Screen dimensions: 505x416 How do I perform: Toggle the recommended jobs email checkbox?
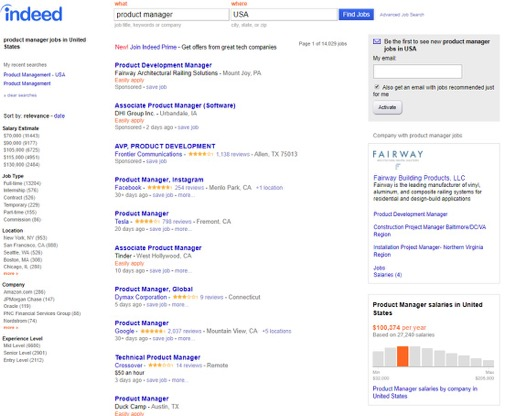[377, 87]
